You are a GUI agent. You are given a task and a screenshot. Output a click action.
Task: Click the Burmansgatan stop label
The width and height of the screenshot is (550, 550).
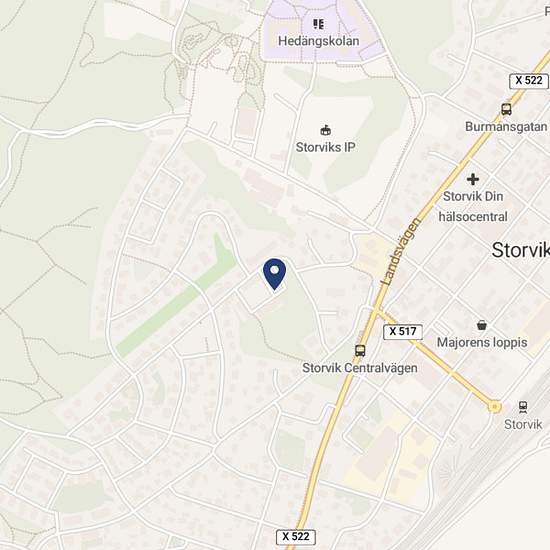(506, 127)
